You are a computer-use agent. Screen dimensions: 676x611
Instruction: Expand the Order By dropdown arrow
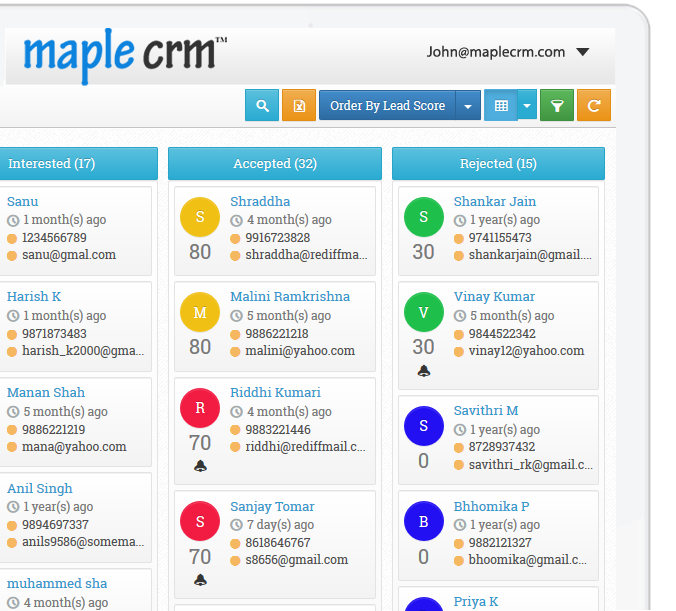(x=468, y=105)
